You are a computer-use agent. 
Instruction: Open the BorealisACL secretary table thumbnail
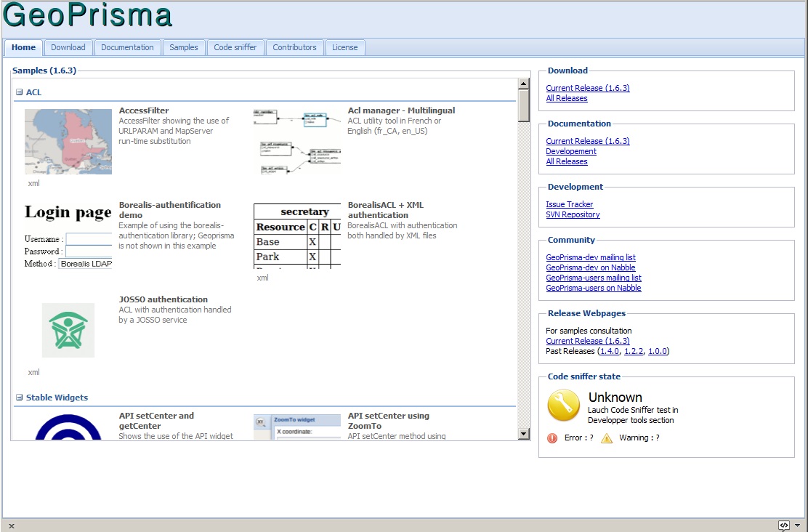click(296, 235)
